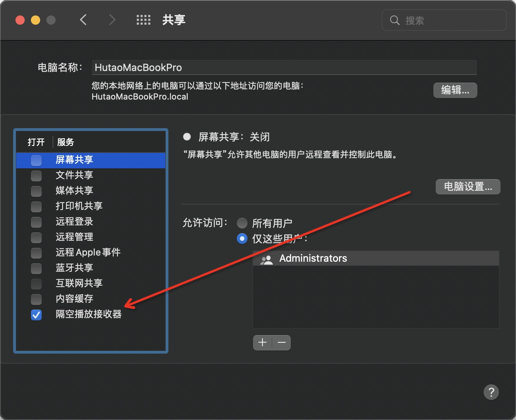Select the Administrators group entry
Viewport: 516px width, 420px height.
pyautogui.click(x=313, y=258)
